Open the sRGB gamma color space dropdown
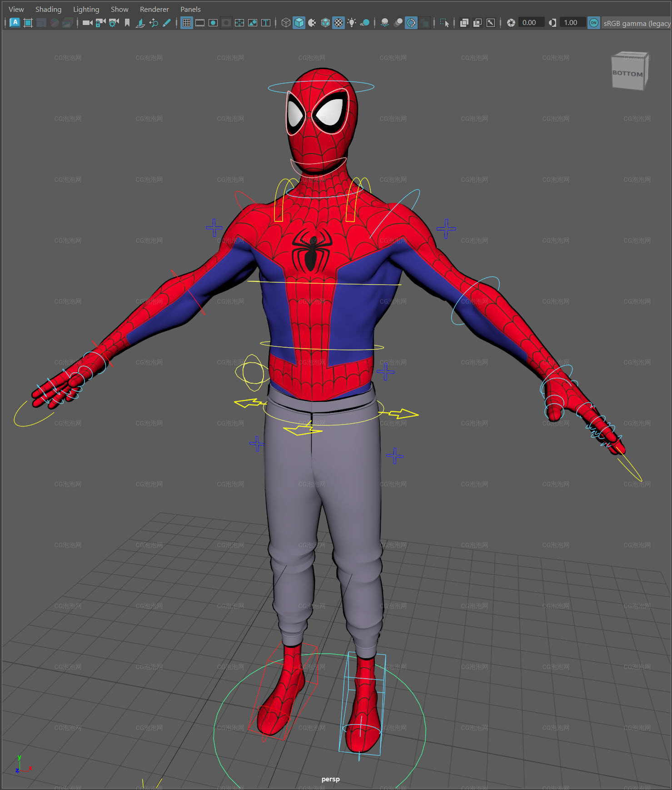Screen dimensions: 672x790 pos(636,23)
